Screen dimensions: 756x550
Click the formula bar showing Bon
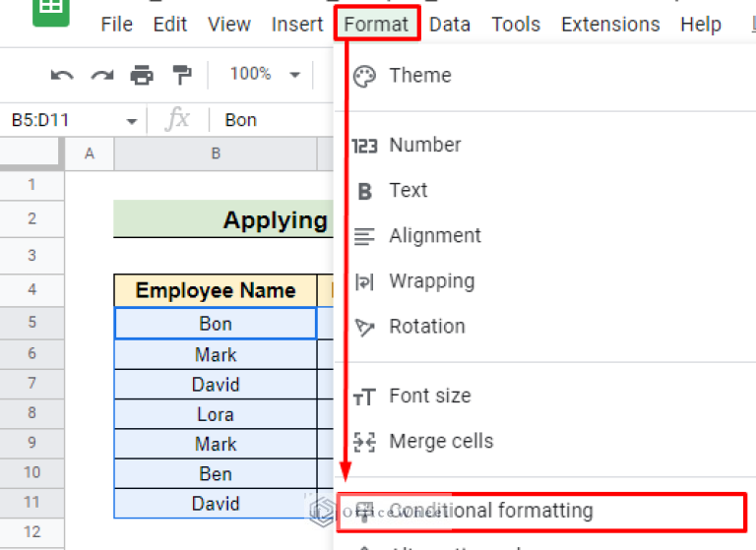pos(266,120)
